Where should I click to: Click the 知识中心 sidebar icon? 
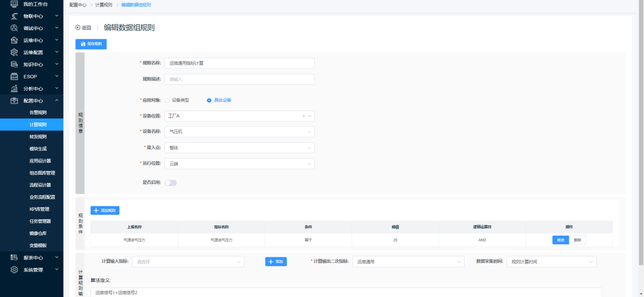click(14, 64)
